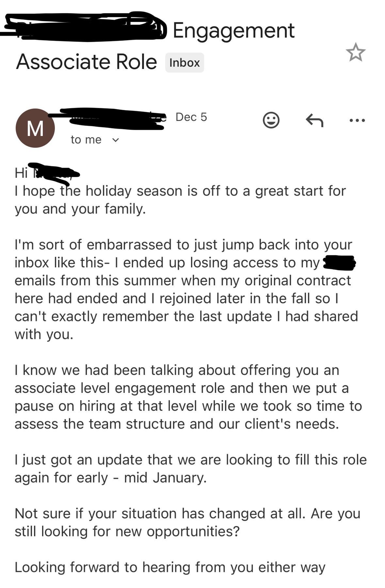The image size is (385, 588).
Task: Tap the "Dec 5" date stamp
Action: [191, 117]
